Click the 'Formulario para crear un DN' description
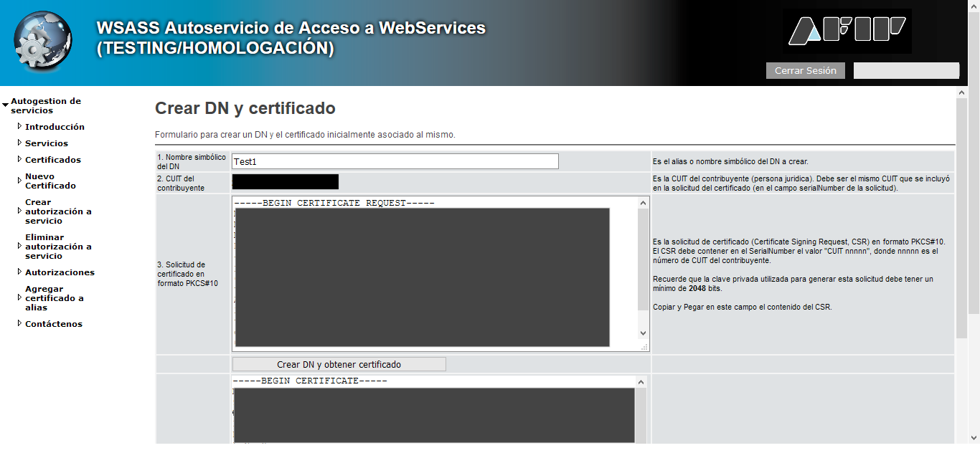Viewport: 980px width, 453px height. 305,135
